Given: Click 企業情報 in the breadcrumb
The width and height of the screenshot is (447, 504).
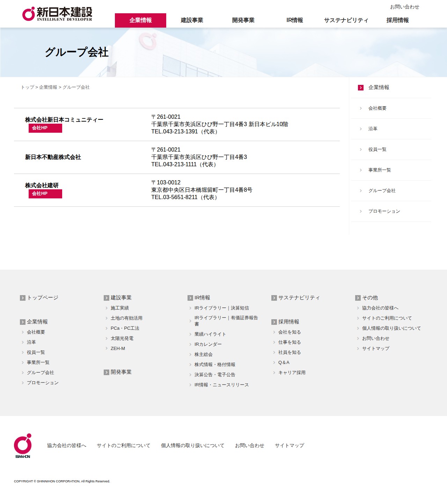Looking at the screenshot, I should [x=48, y=87].
